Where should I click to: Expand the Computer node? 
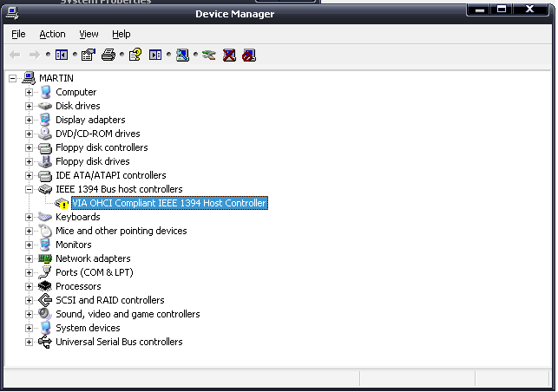[29, 92]
